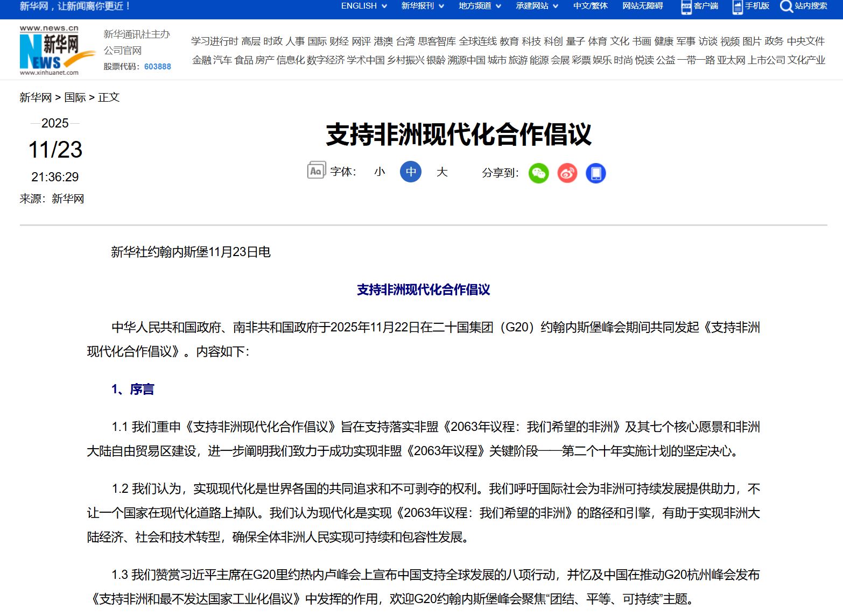This screenshot has height=616, width=843.
Task: Click stock code 603888 link
Action: point(157,67)
